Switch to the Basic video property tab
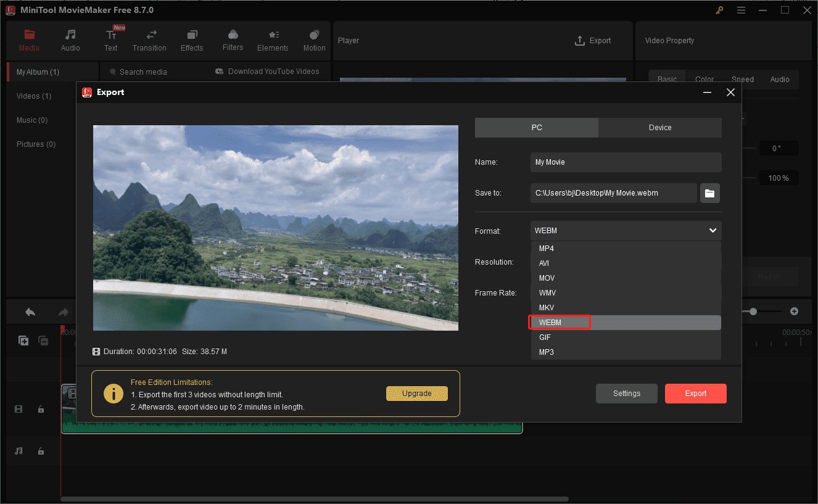Screen dimensions: 818x504 coord(667,79)
